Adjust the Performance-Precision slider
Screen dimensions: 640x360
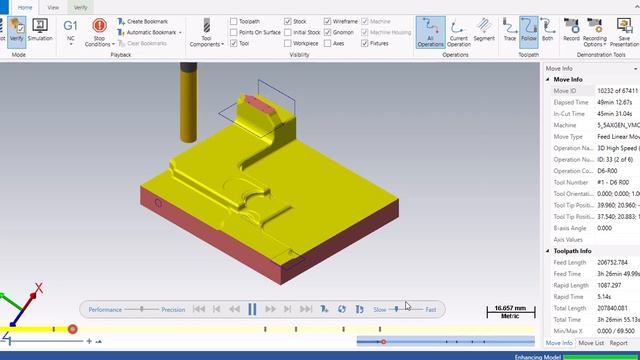click(142, 309)
